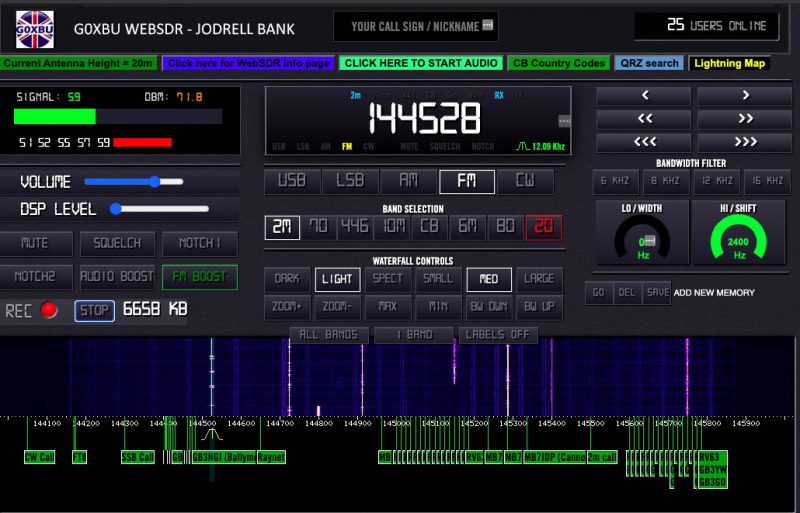Click CLICK HERE TO START AUDIO
Image resolution: width=800 pixels, height=513 pixels.
(421, 63)
